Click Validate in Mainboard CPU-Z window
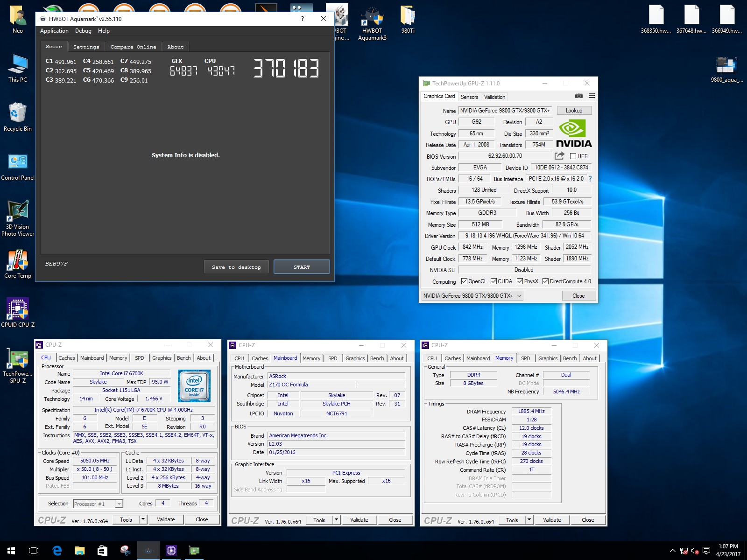 coord(359,520)
